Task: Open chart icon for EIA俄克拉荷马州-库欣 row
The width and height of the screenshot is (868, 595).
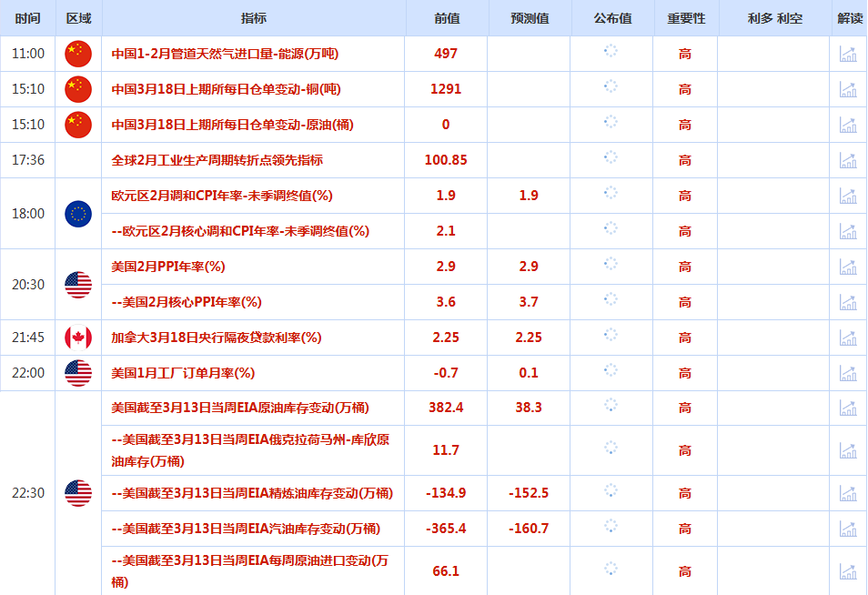Action: click(x=848, y=450)
